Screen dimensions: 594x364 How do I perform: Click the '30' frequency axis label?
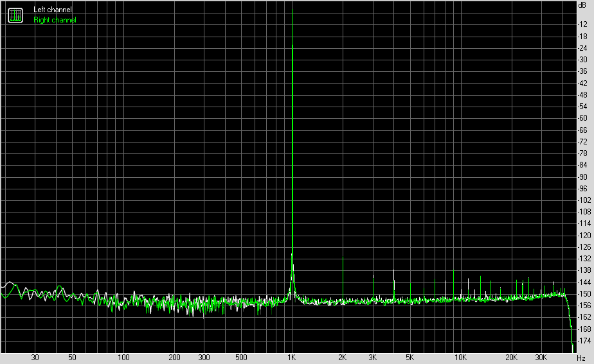[35, 358]
